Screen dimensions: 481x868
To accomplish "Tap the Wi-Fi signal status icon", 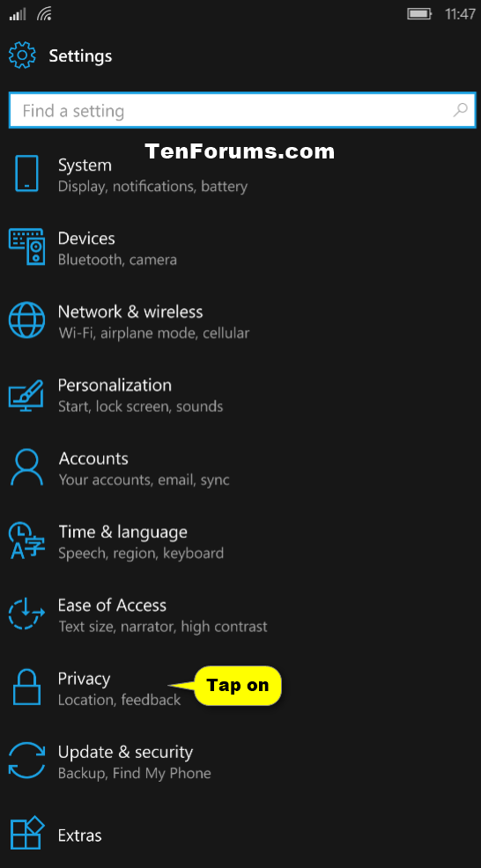I will point(45,14).
